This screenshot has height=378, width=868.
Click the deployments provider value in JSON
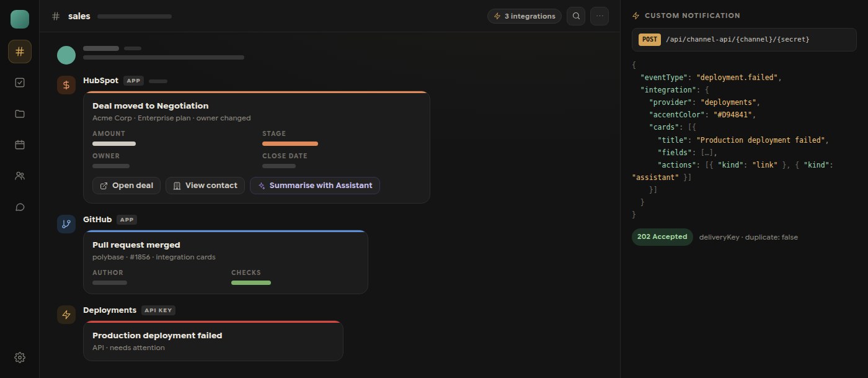pos(730,102)
